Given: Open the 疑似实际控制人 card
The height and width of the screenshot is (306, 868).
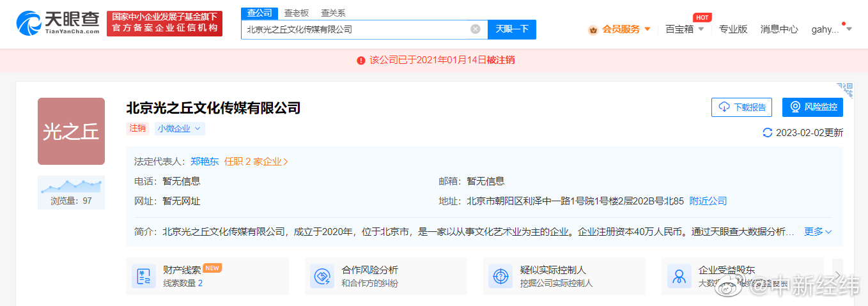Looking at the screenshot, I should click(x=564, y=277).
